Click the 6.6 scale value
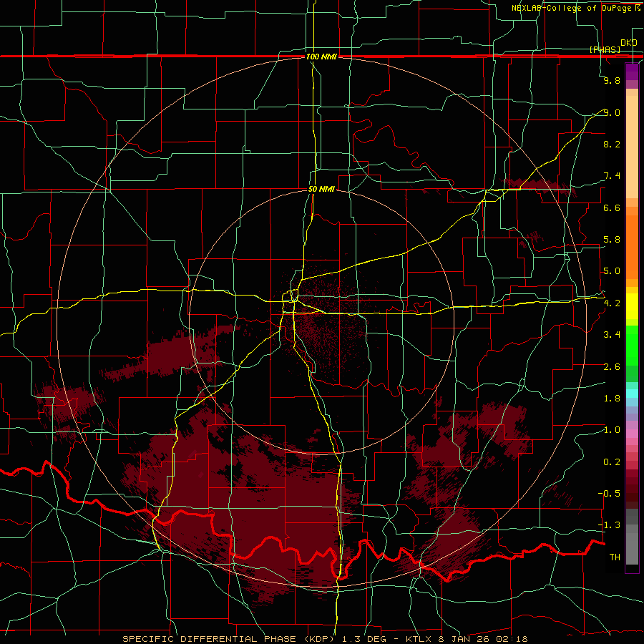644x644 pixels. (612, 208)
